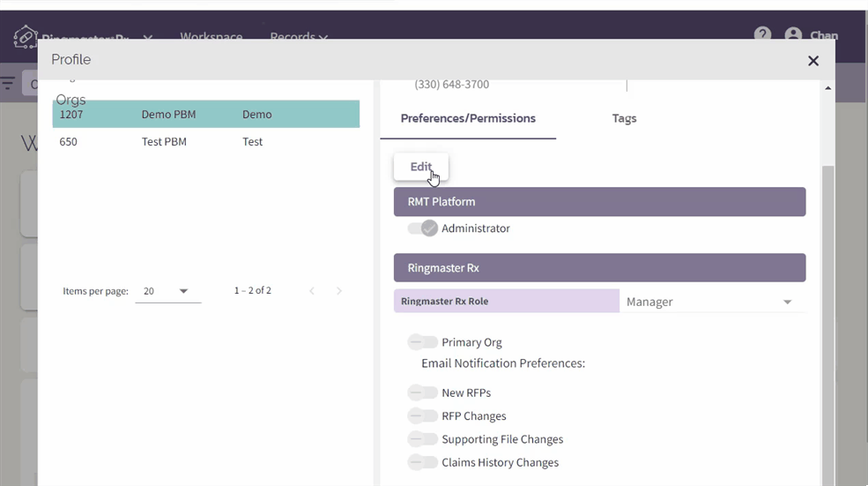This screenshot has width=868, height=486.
Task: Switch to the Tags tab
Action: pyautogui.click(x=624, y=118)
